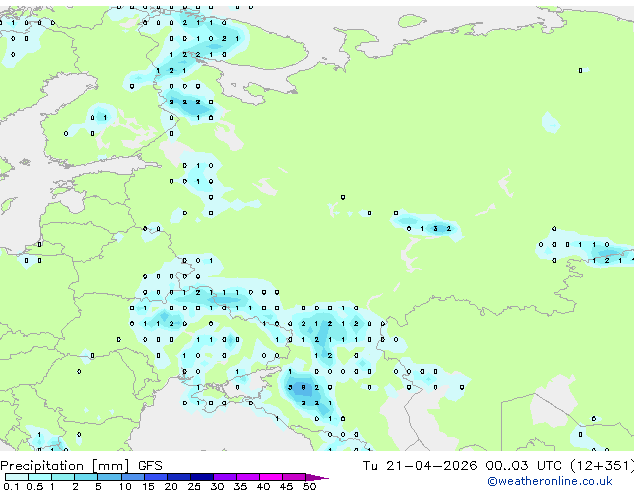Click the date '21-04-2026'

point(431,466)
